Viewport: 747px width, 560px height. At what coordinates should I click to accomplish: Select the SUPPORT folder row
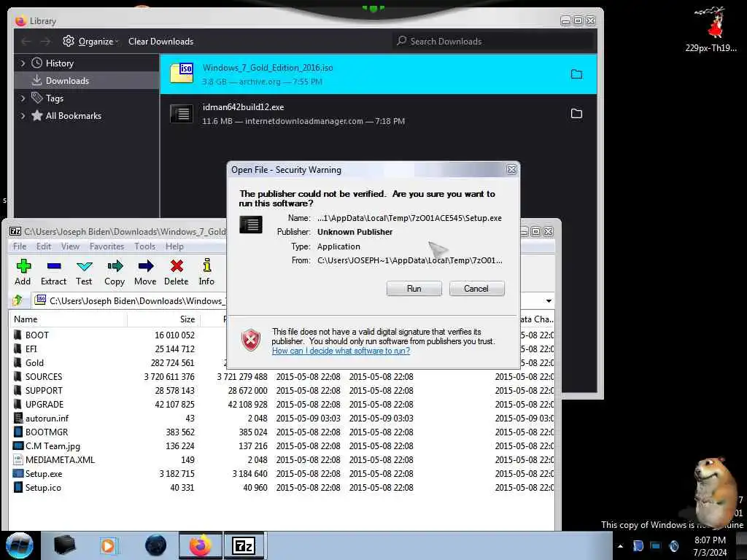coord(282,391)
